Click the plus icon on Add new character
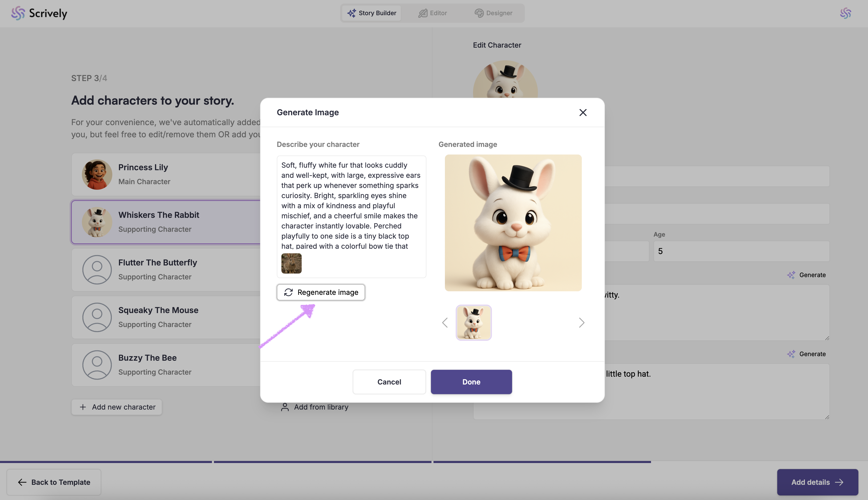Viewport: 868px width, 500px height. (x=83, y=407)
